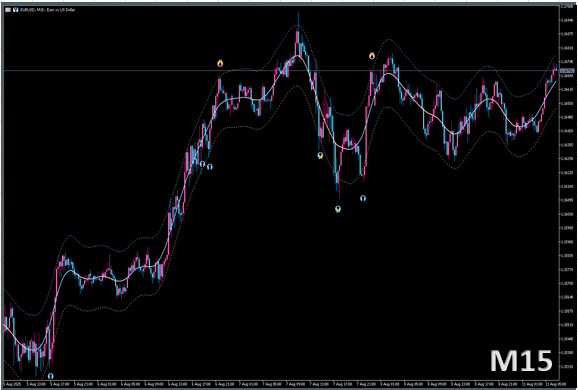
Task: Click the red-blue grid icon beside EURUSD title
Action: (8, 10)
